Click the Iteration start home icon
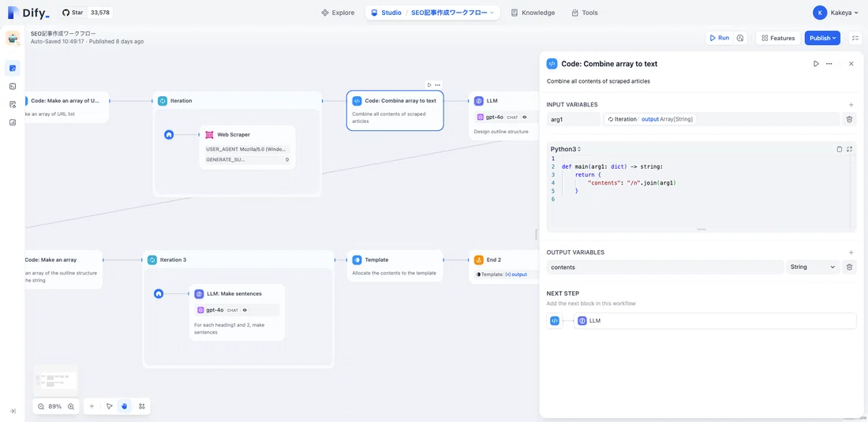 pyautogui.click(x=169, y=134)
